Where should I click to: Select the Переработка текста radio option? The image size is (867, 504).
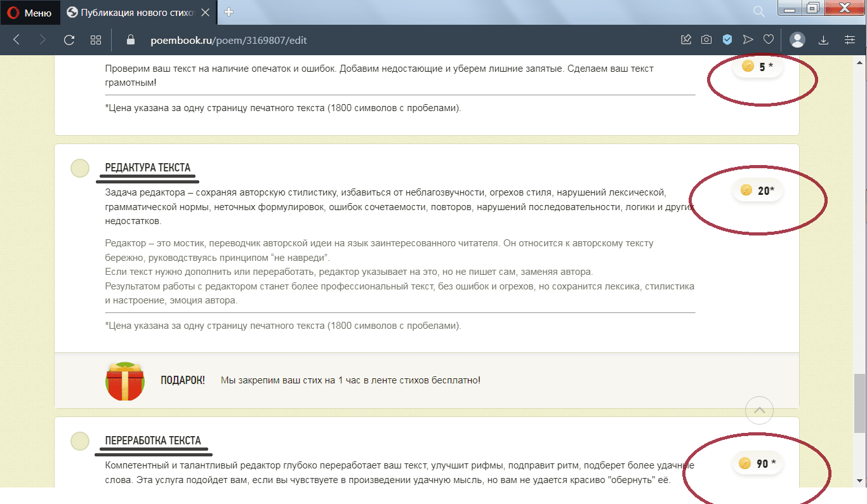pyautogui.click(x=80, y=441)
